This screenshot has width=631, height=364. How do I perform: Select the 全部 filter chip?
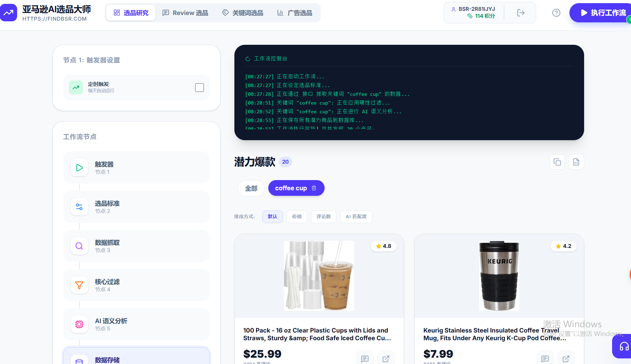tap(251, 188)
